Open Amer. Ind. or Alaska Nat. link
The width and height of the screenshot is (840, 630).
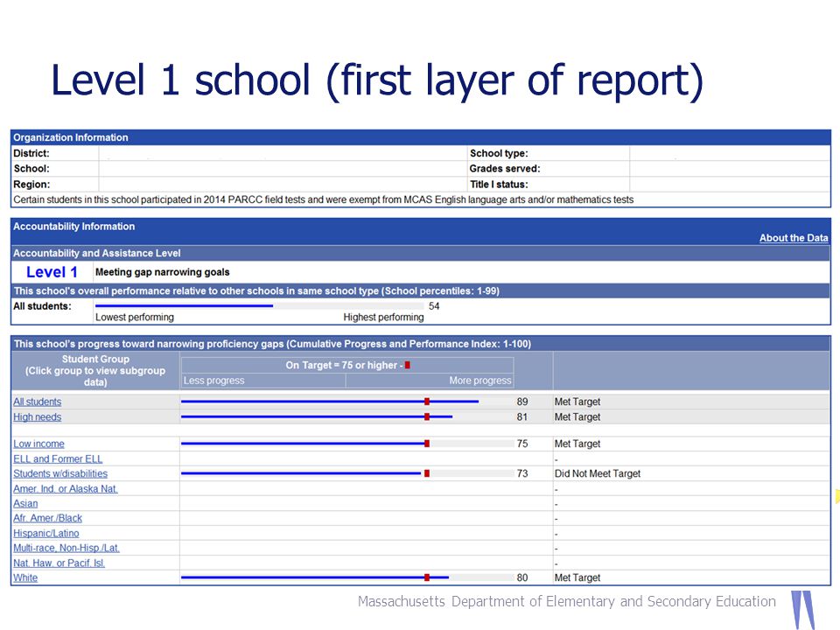pyautogui.click(x=66, y=488)
